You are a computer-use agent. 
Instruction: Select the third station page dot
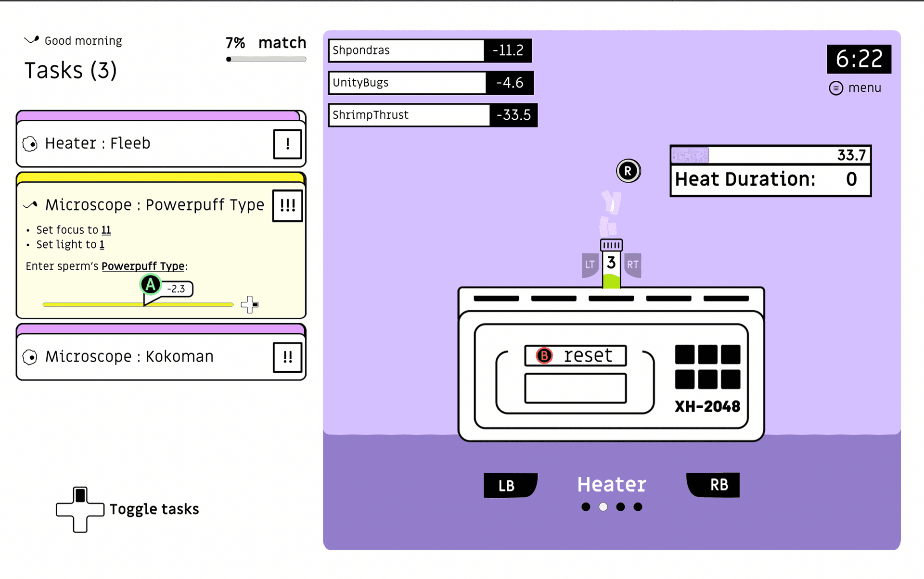point(620,507)
